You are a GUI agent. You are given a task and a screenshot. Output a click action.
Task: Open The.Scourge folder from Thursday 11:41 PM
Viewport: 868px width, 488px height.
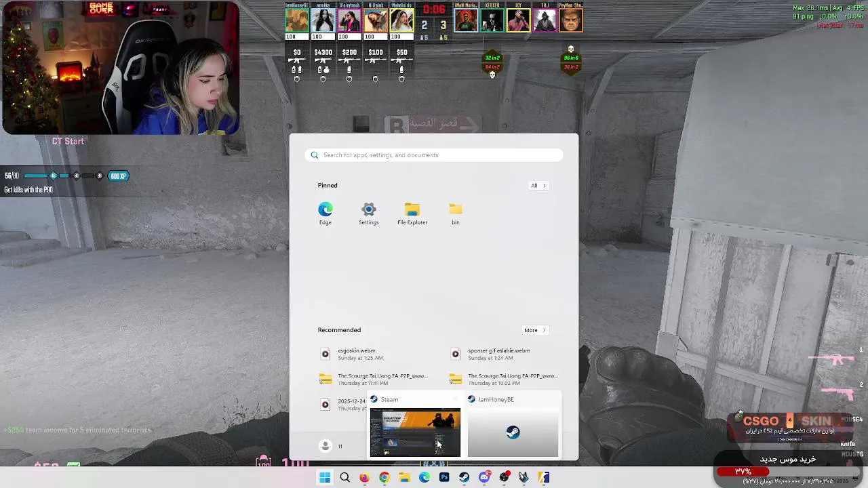pyautogui.click(x=374, y=379)
